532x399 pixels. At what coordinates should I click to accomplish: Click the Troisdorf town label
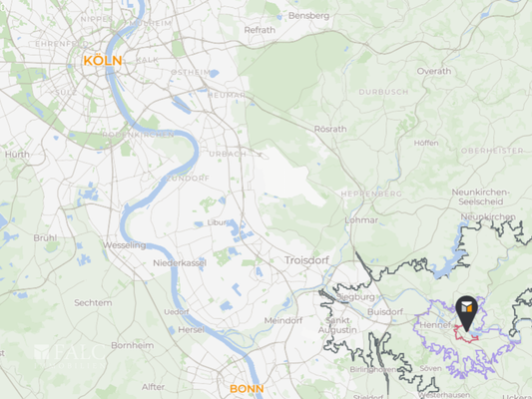(x=306, y=260)
